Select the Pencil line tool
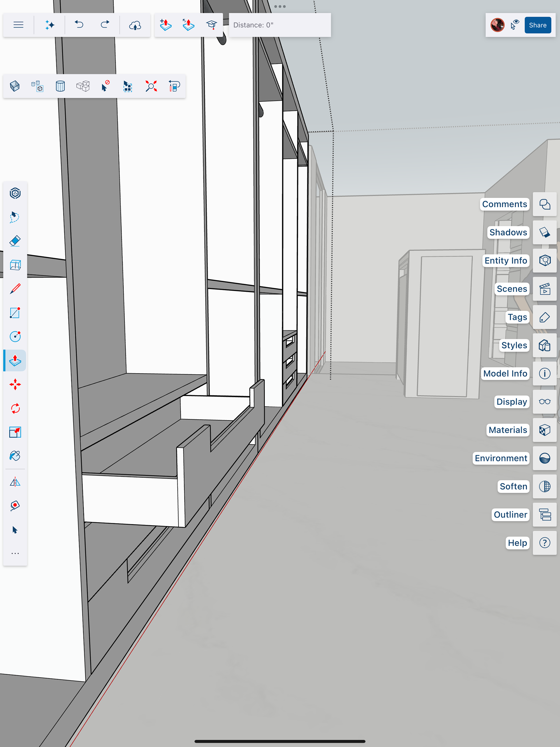This screenshot has width=560, height=747. coord(15,289)
